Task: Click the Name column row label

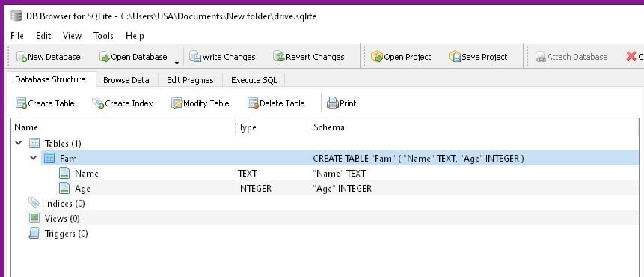Action: [87, 174]
